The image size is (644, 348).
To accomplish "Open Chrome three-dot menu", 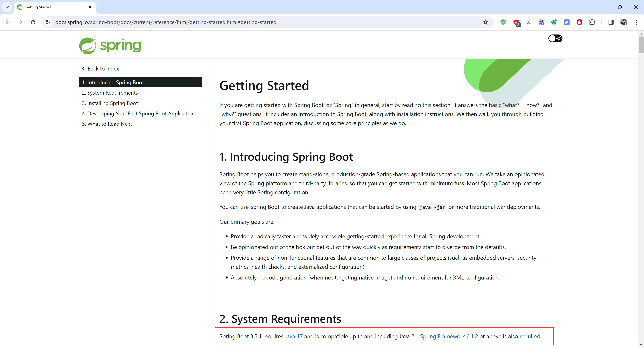I will click(636, 22).
